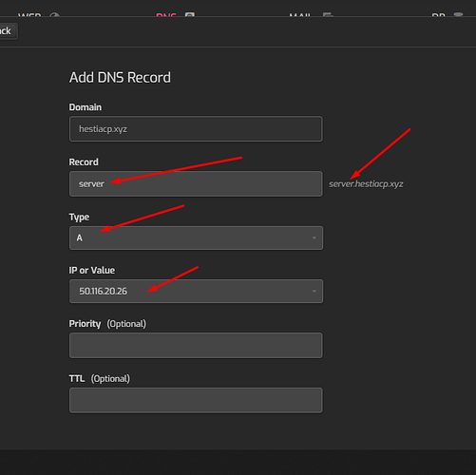Click the server.hestiacp.xyz hint text

point(366,184)
